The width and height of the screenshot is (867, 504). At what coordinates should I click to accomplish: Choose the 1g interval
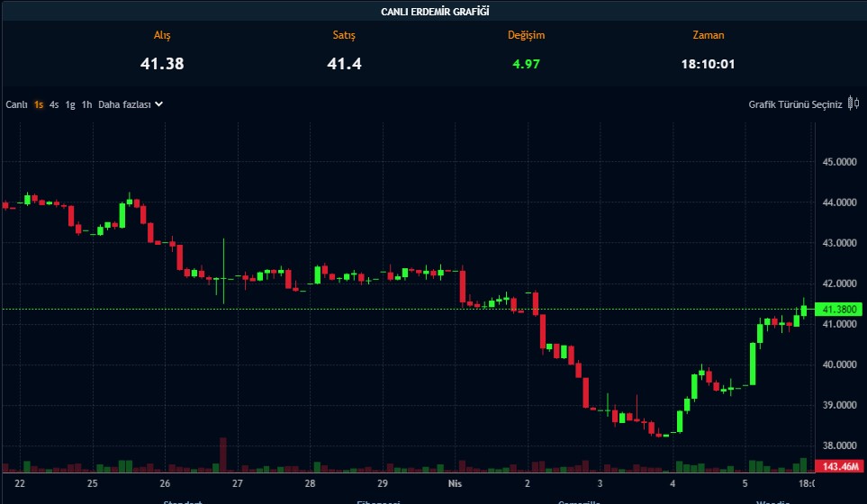[69, 104]
